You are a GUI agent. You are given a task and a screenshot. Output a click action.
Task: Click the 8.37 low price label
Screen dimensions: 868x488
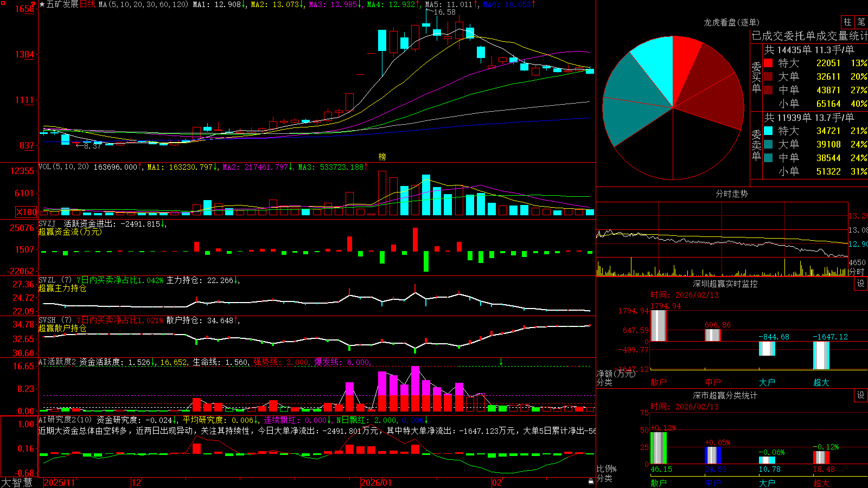pos(92,146)
